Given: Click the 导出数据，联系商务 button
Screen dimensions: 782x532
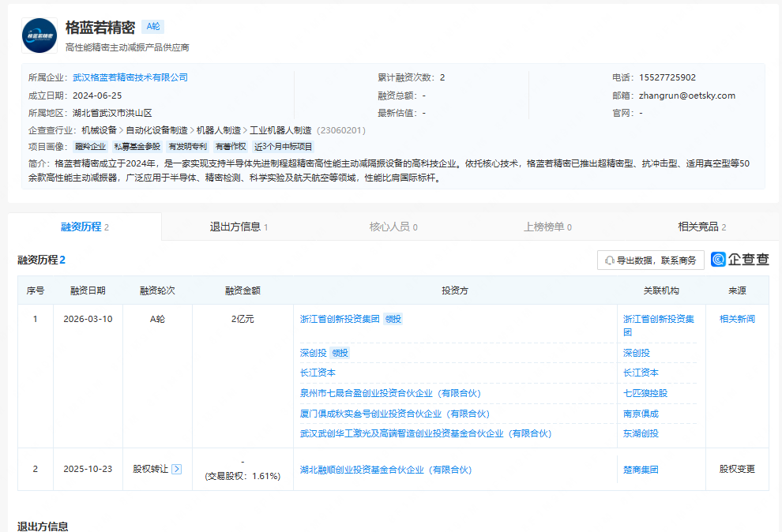Looking at the screenshot, I should coord(650,260).
